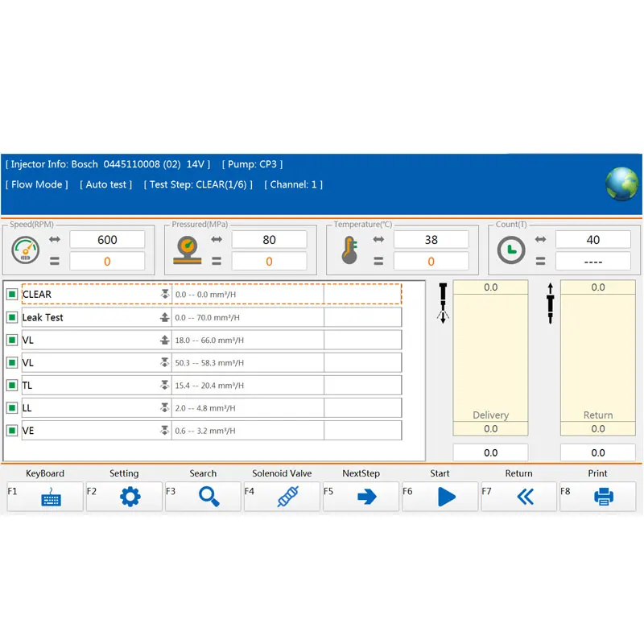Click the up-arrow icon in 18.0 VL row
The image size is (644, 644).
[x=165, y=340]
